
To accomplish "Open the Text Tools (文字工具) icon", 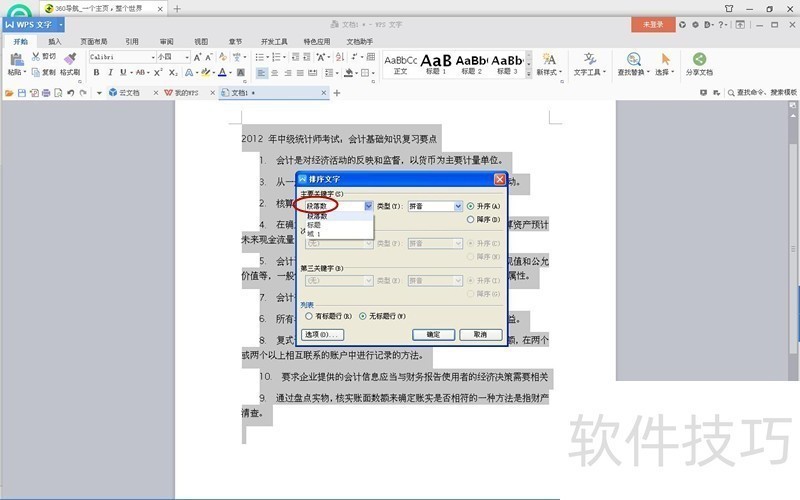I will pyautogui.click(x=589, y=59).
